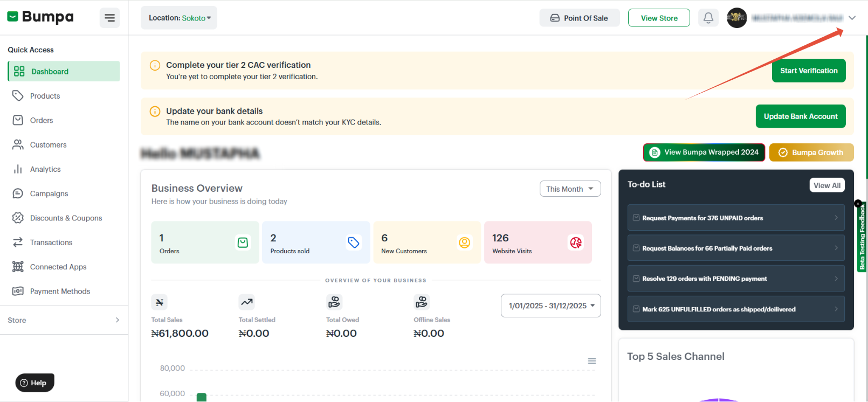Image resolution: width=868 pixels, height=402 pixels.
Task: Open the 1/01/2025 - 31/12/2025 date range
Action: (550, 306)
